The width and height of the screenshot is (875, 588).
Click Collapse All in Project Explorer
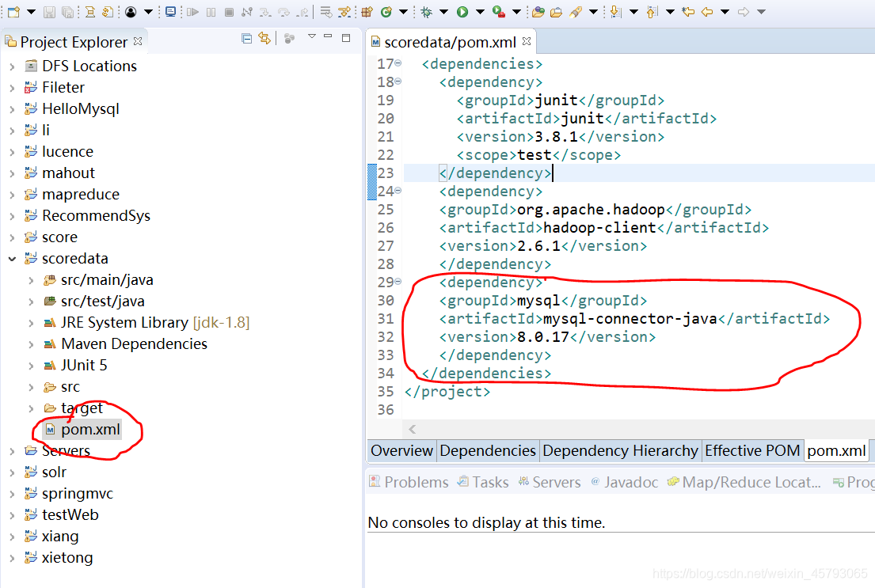point(246,38)
